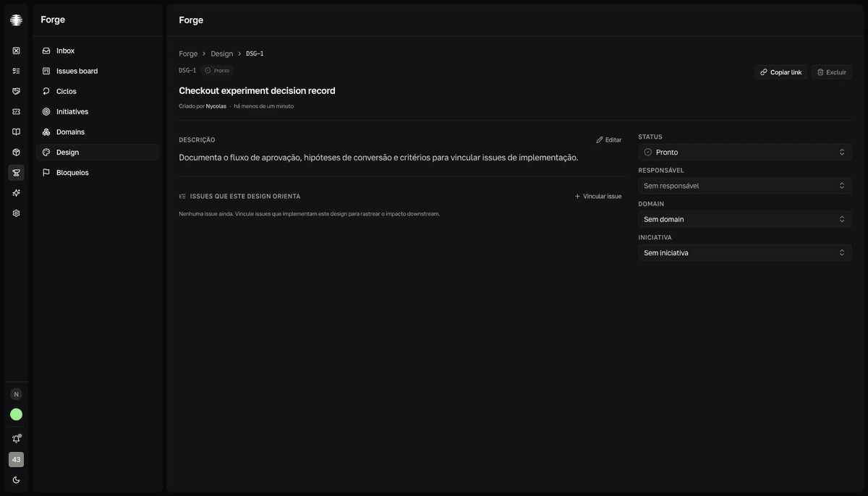The height and width of the screenshot is (496, 868).
Task: Go to Ciclos in the sidebar
Action: tap(98, 91)
